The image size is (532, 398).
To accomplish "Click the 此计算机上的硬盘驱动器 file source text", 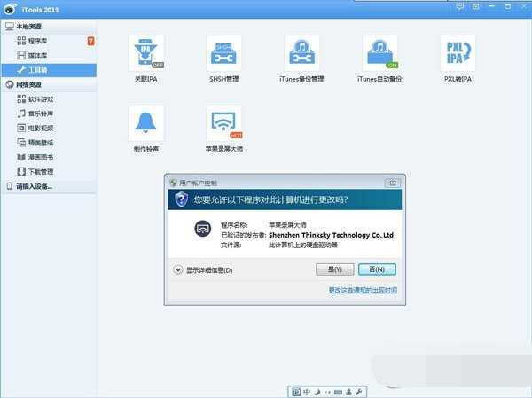I will [303, 245].
